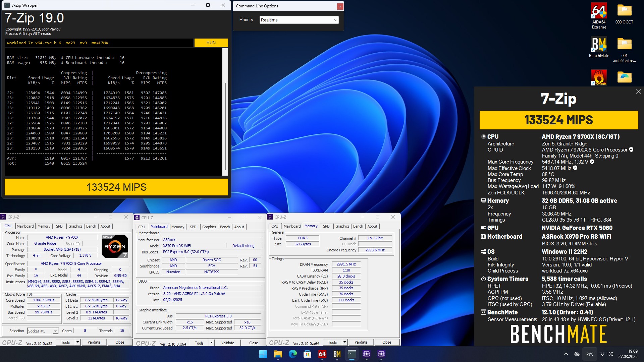Viewport: 644px width, 362px height.
Task: Click Uncore Frequency 2993.6 MHz value
Action: 375,250
